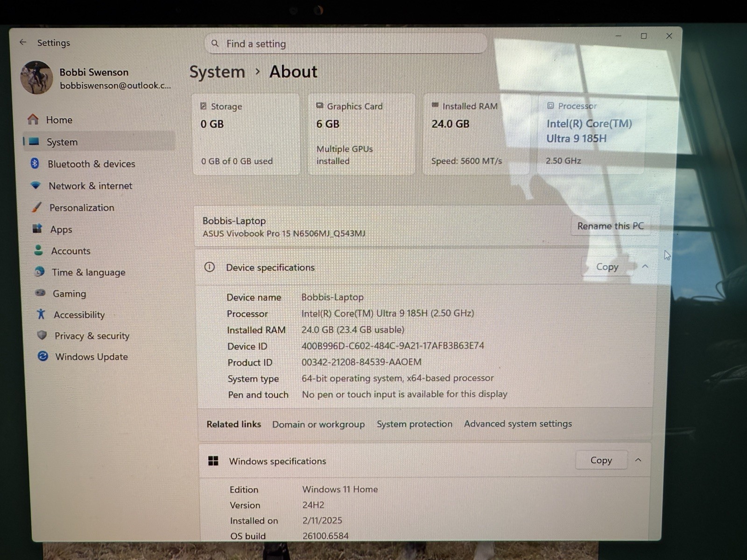Select the Device ID value text
The height and width of the screenshot is (560, 747).
pyautogui.click(x=393, y=345)
